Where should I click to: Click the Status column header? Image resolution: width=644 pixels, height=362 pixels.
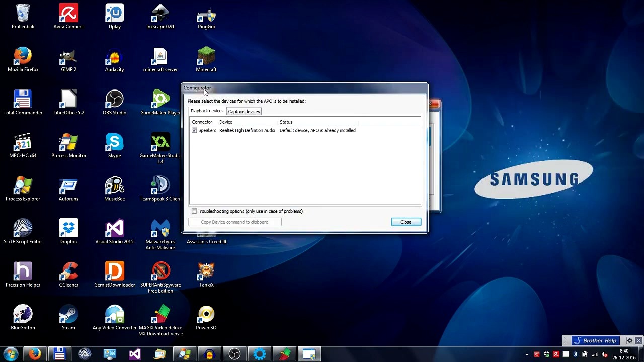pos(286,122)
